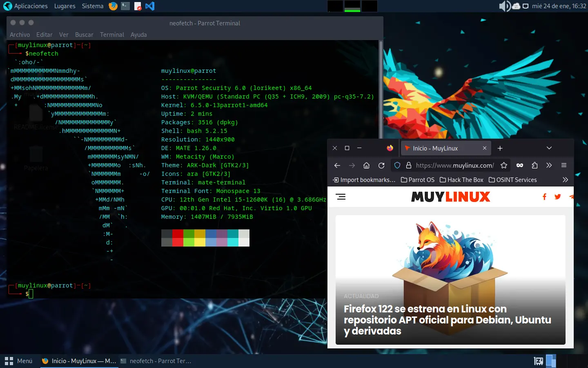The image size is (588, 368).
Task: Click the Kernel: 6.5.0-13parrot1-amd64 line
Action: (x=214, y=105)
